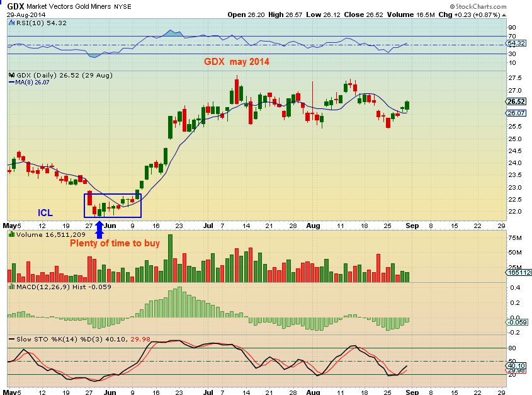The image size is (532, 395).
Task: Click the Close 26.52 header value
Action: pyautogui.click(x=363, y=14)
